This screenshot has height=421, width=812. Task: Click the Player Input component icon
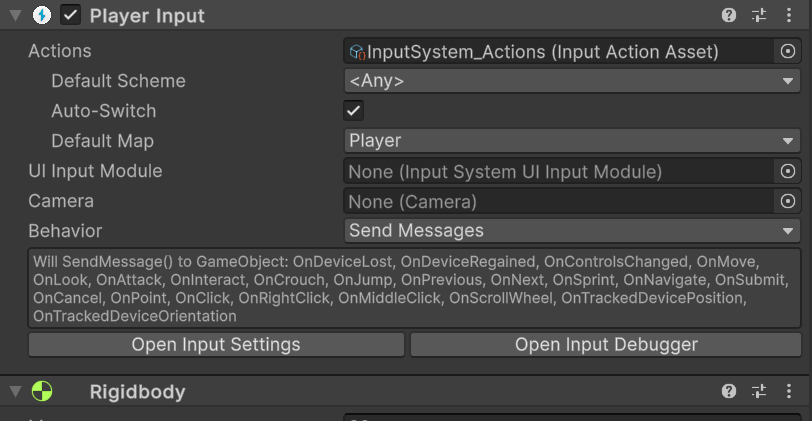click(42, 15)
